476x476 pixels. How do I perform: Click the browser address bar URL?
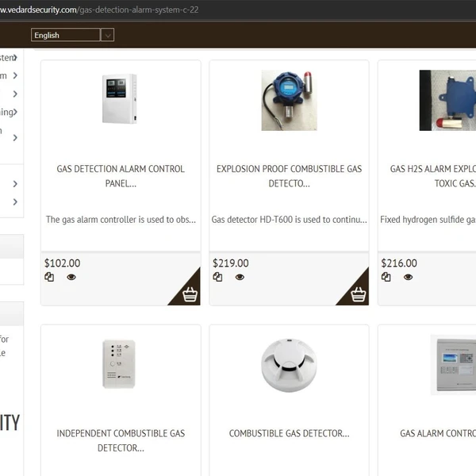99,10
